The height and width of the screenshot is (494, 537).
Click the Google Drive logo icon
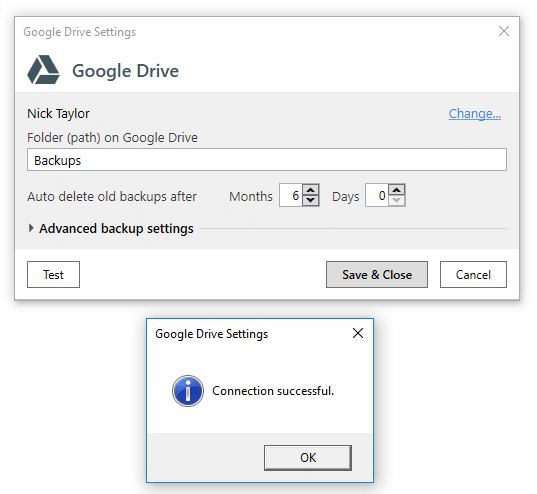pos(43,70)
